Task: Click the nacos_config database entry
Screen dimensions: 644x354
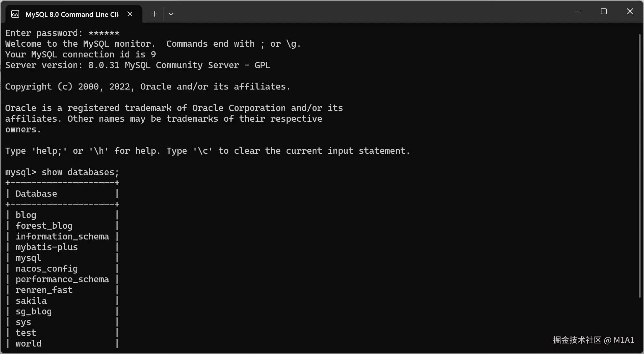Action: [47, 269]
